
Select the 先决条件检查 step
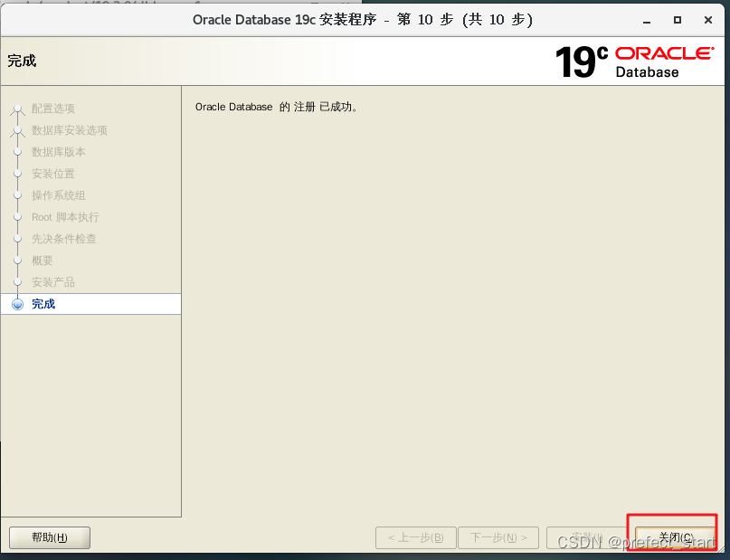(x=64, y=239)
